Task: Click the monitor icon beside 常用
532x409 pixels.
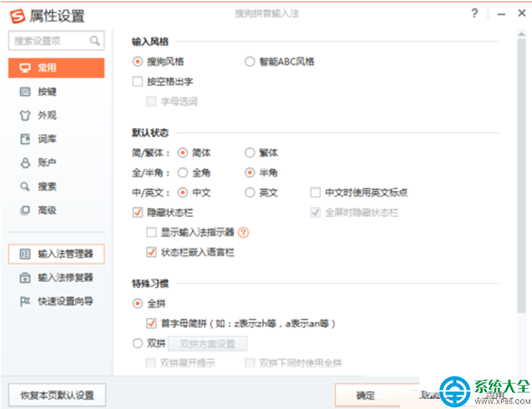Action: click(x=25, y=68)
